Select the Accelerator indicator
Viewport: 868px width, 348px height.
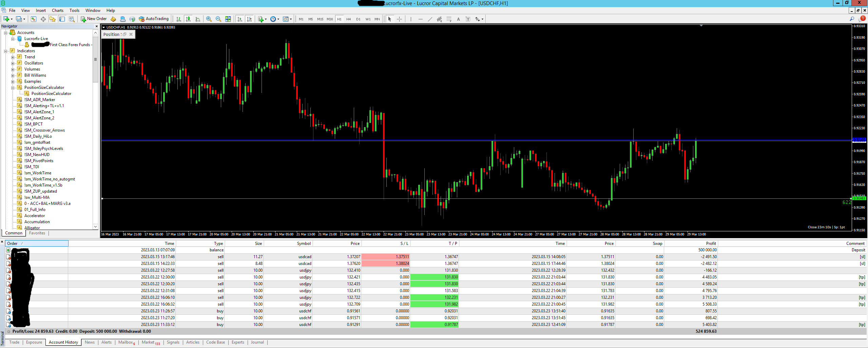click(34, 216)
